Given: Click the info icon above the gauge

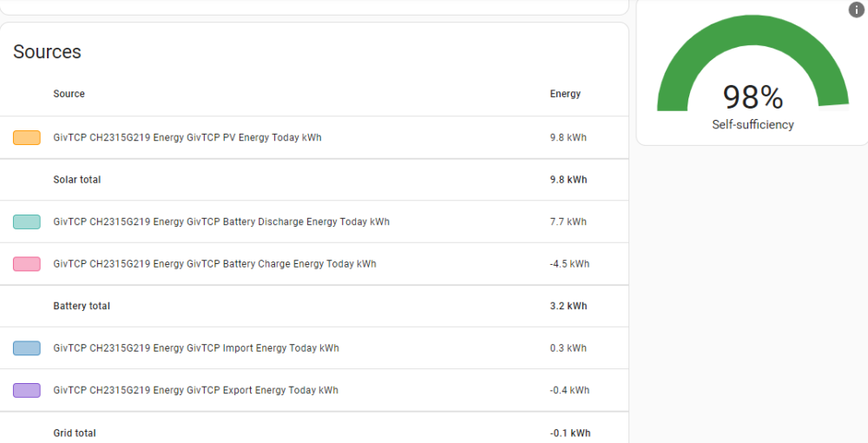Looking at the screenshot, I should (856, 10).
